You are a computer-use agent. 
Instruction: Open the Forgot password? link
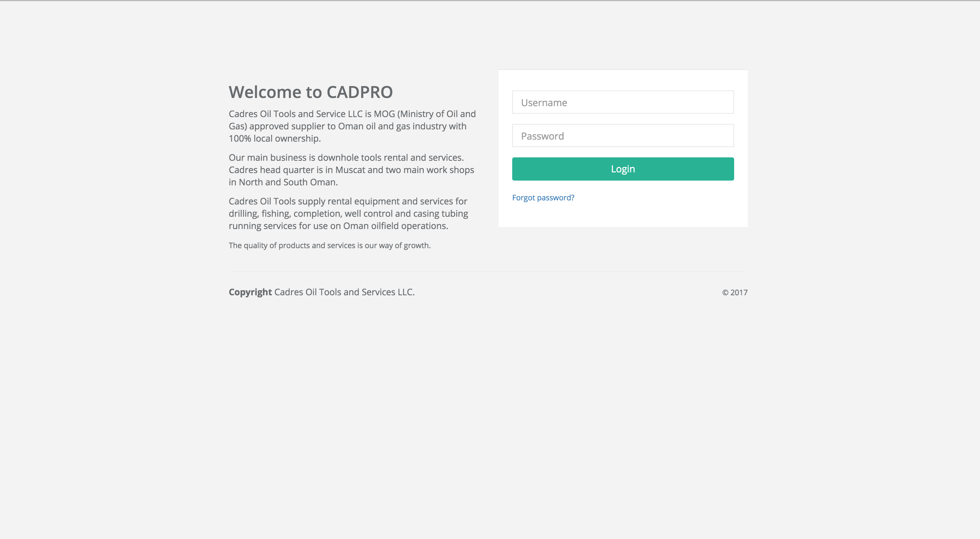[x=543, y=198]
